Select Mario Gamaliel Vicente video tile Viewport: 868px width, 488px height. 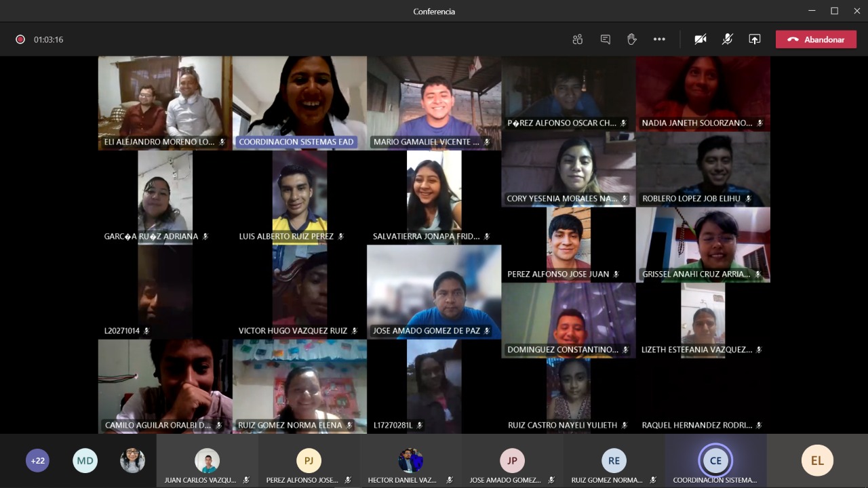[434, 103]
